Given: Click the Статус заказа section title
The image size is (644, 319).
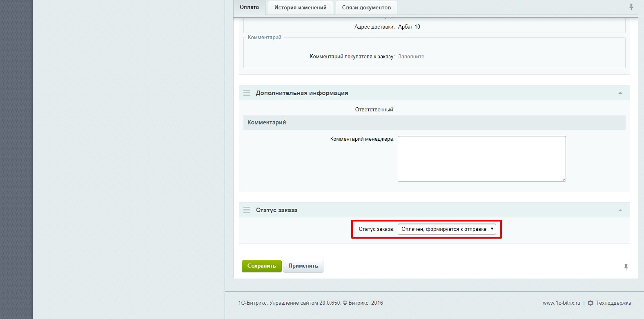Looking at the screenshot, I should coord(276,210).
